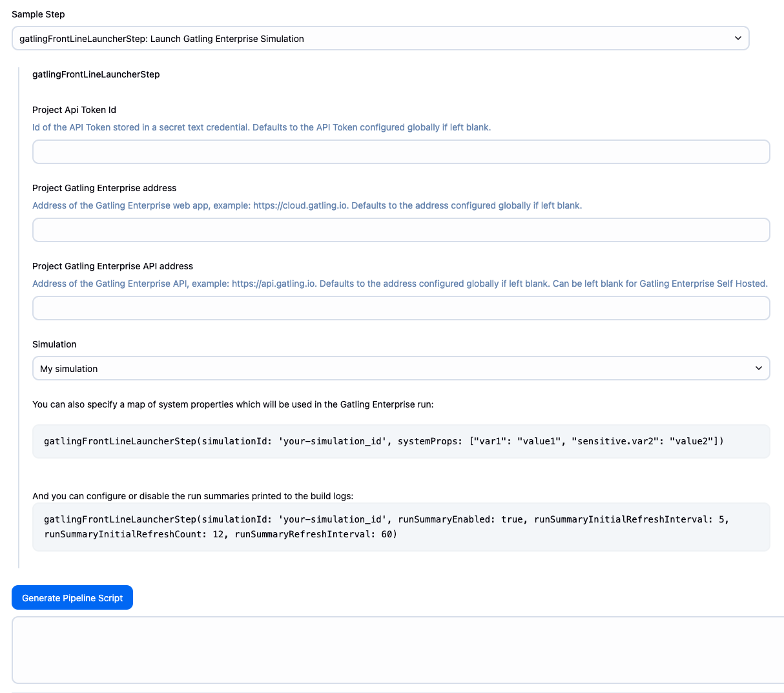This screenshot has width=784, height=693.
Task: Click the API Token secret text credential help text
Action: click(262, 127)
